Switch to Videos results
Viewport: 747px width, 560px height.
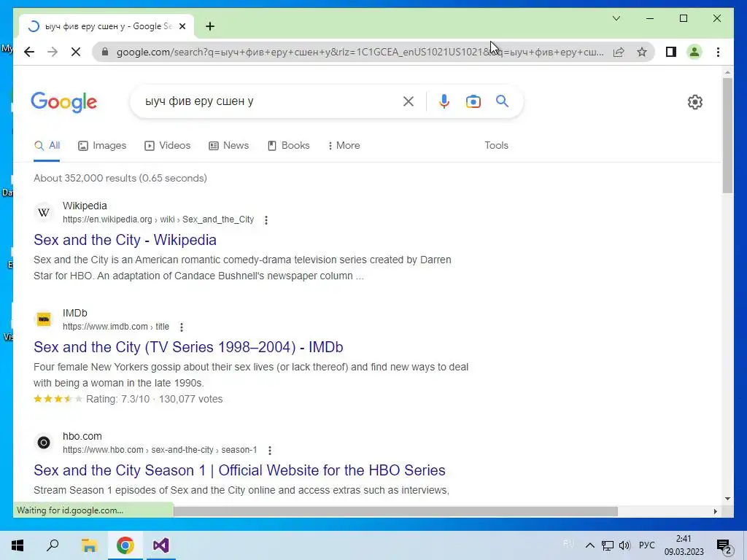coord(168,146)
